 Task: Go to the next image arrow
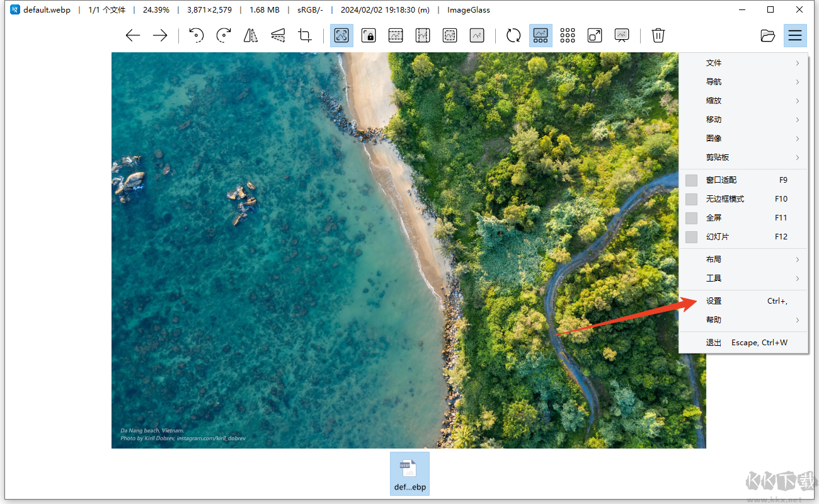(x=160, y=35)
